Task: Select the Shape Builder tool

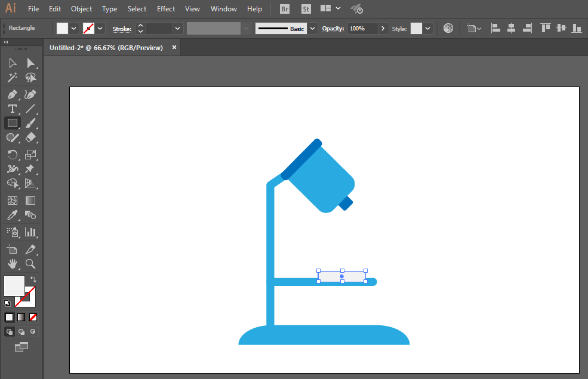Action: tap(13, 183)
